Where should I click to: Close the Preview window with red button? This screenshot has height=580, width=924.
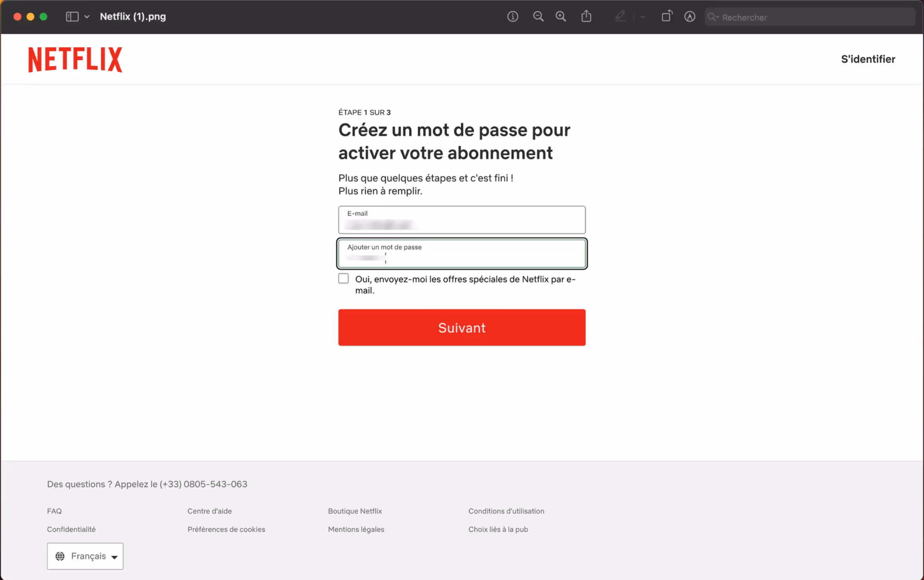point(17,16)
